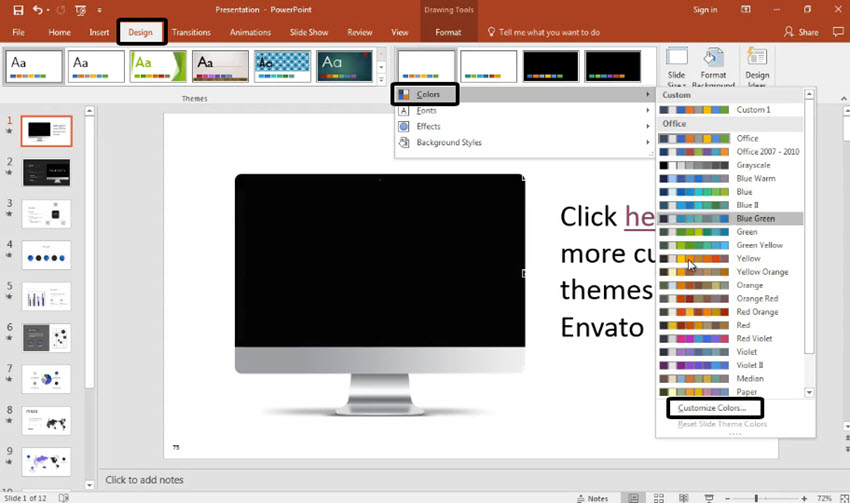Expand themes gallery More arrow
The height and width of the screenshot is (503, 850).
tap(382, 79)
